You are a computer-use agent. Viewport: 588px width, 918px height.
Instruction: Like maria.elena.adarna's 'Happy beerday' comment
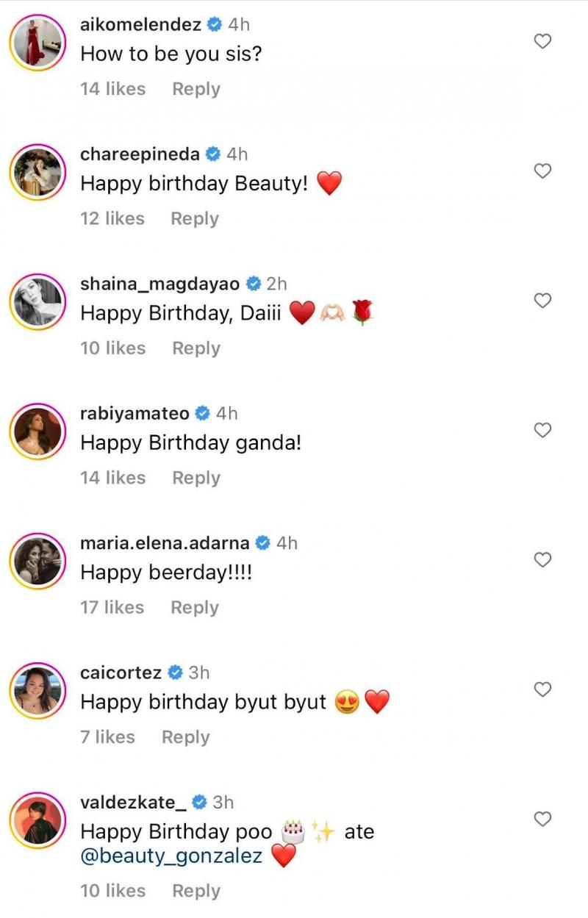click(x=542, y=560)
